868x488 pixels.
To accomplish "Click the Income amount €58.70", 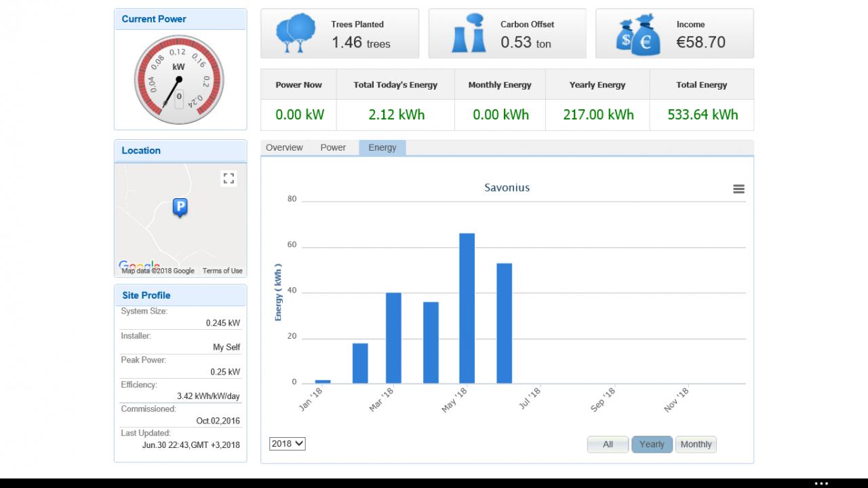I will (x=701, y=42).
